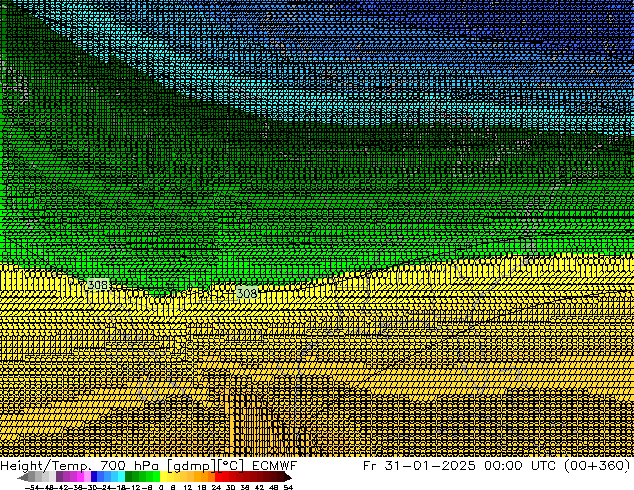This screenshot has width=634, height=490.
Task: Click the 'ECMWF' model name
Action: click(274, 465)
